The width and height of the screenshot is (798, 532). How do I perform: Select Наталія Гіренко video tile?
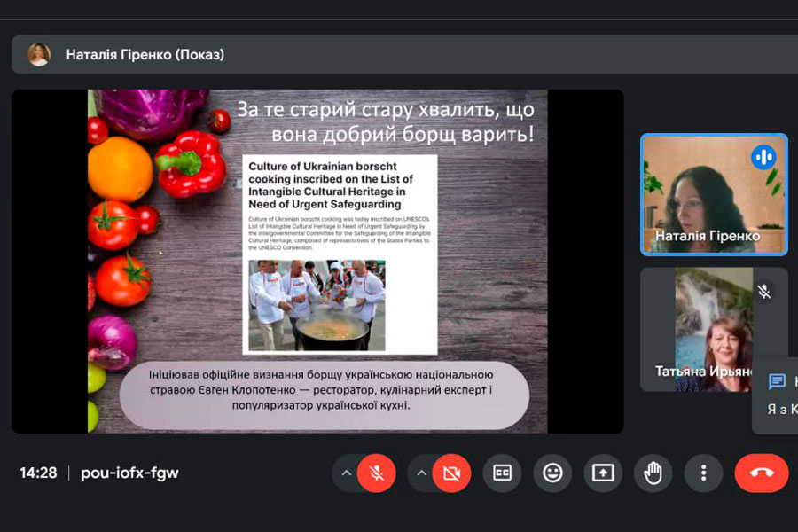click(714, 194)
